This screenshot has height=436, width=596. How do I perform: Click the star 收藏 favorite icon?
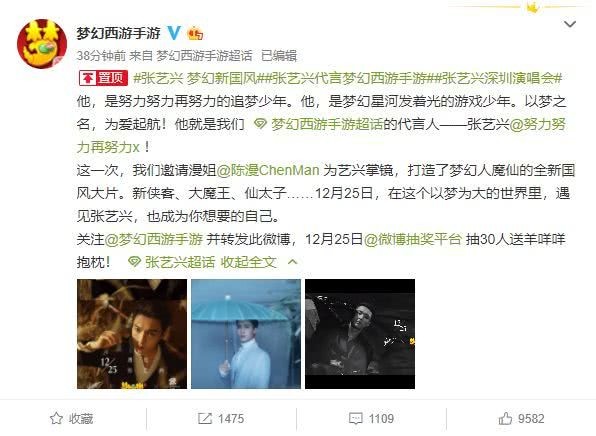pos(56,419)
